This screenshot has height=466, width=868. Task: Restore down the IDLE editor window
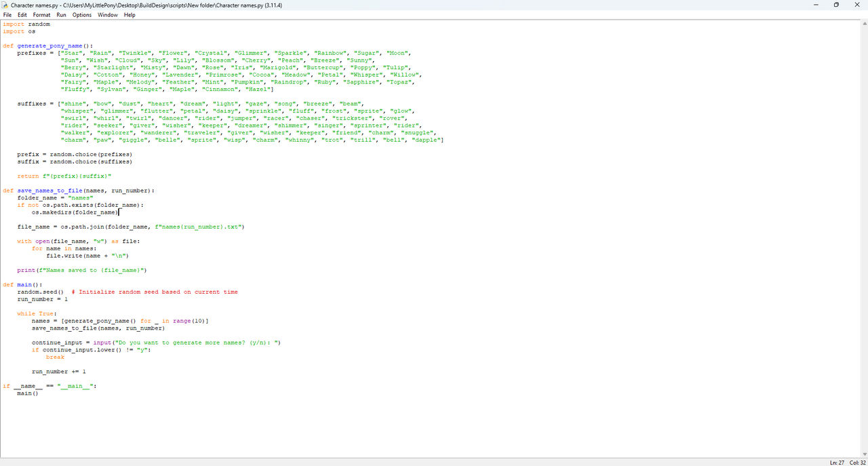[836, 5]
